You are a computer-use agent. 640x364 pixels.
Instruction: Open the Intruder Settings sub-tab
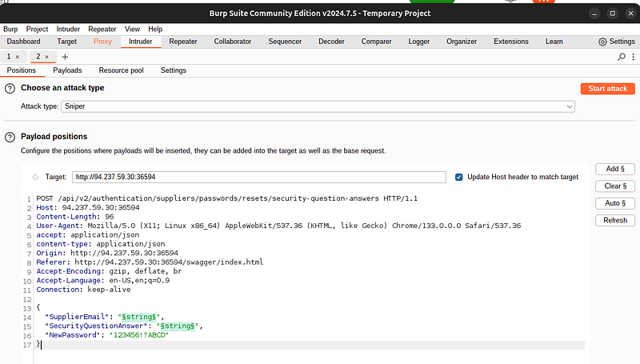174,70
